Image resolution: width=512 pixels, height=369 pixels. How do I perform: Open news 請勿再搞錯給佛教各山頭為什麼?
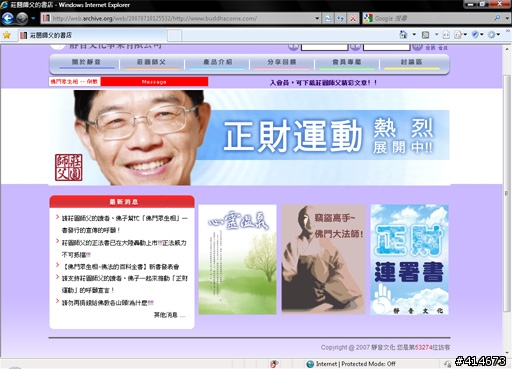pyautogui.click(x=107, y=303)
